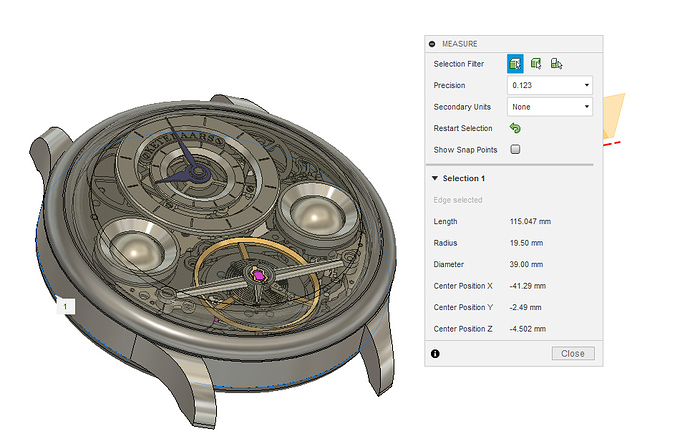Enable the Show Snap Points checkbox

516,149
